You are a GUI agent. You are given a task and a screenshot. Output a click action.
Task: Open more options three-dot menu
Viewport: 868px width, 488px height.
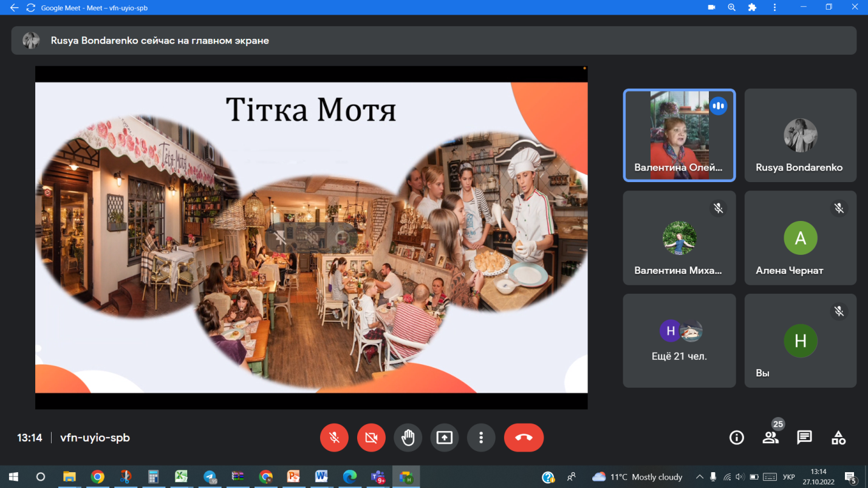tap(481, 438)
